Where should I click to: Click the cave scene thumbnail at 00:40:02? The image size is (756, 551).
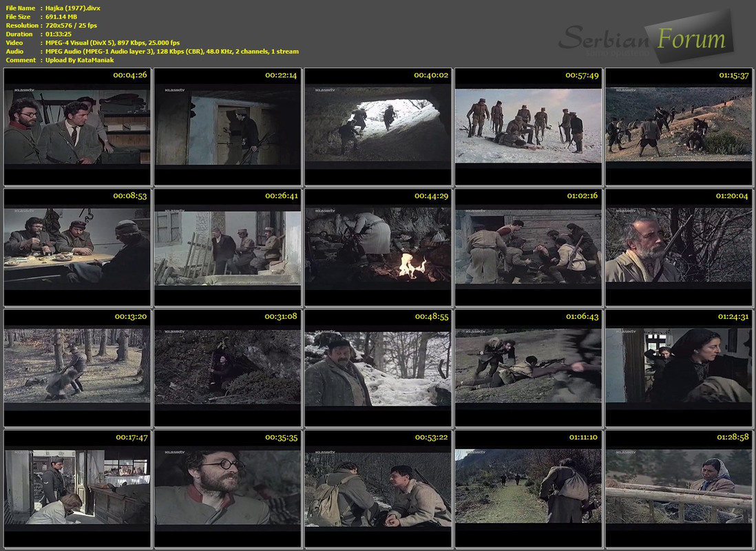point(378,127)
